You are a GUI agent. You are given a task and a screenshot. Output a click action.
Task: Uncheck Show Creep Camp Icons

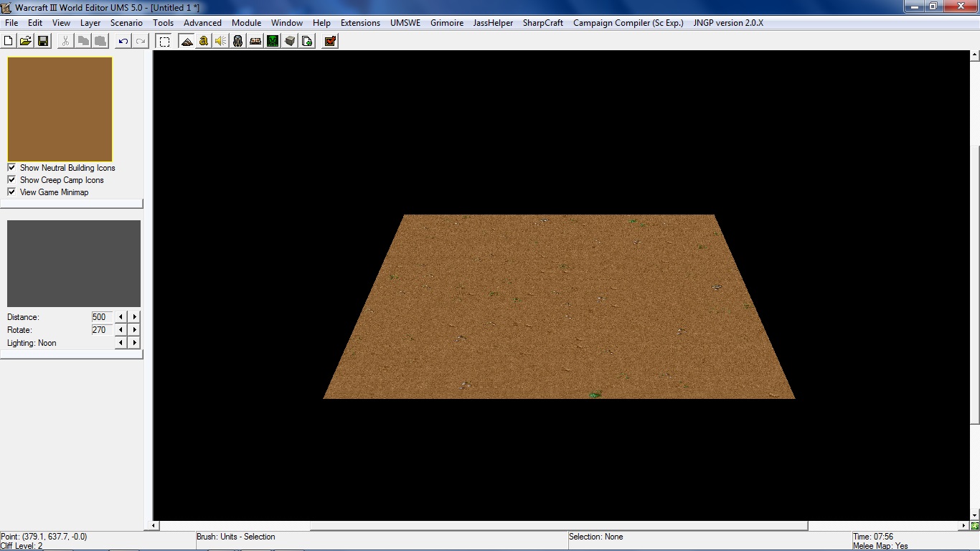[11, 180]
